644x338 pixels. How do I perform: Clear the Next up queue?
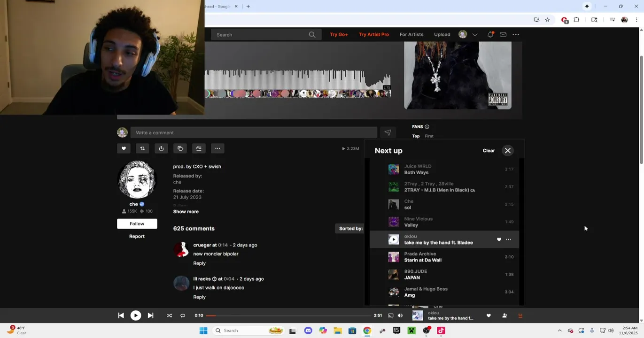tap(489, 151)
